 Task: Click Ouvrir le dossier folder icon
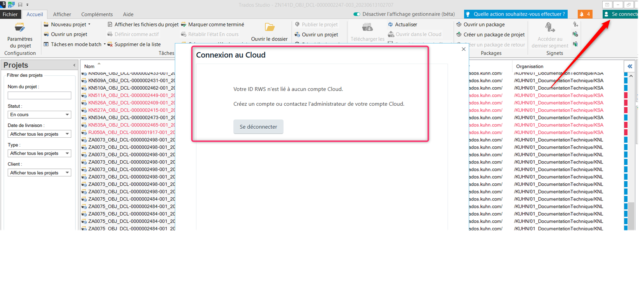pyautogui.click(x=270, y=27)
